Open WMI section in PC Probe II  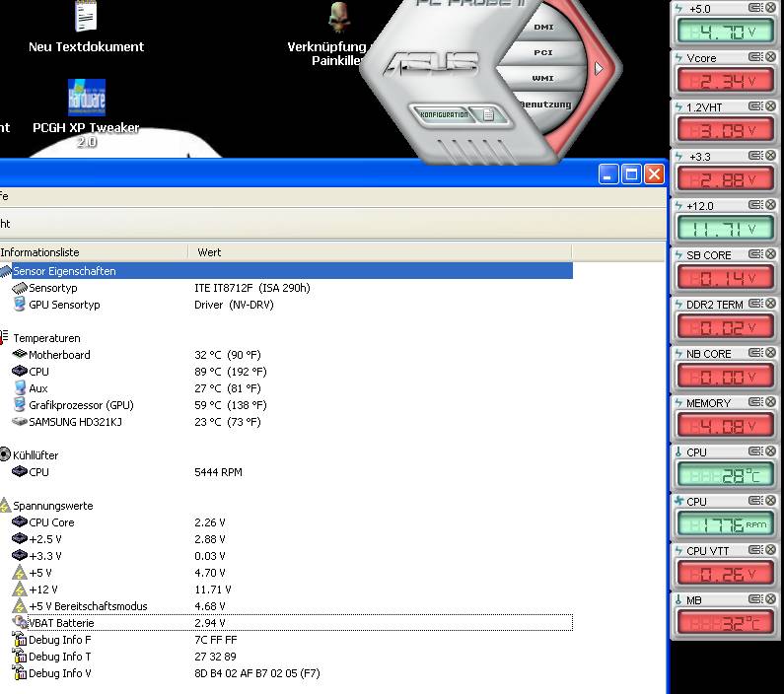[x=543, y=79]
